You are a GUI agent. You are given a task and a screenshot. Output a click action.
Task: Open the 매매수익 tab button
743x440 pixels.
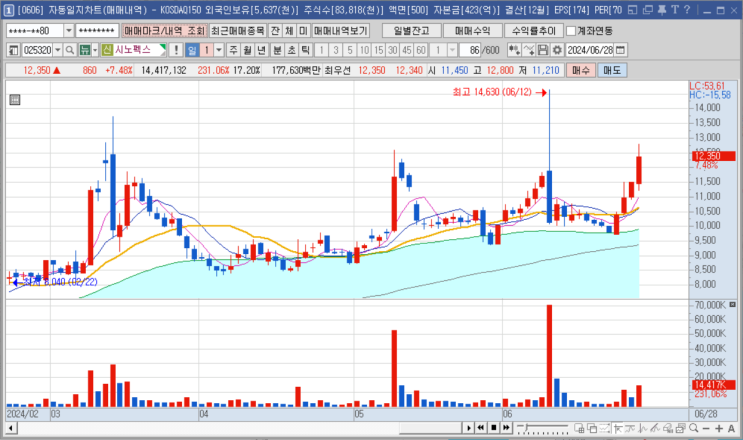click(472, 31)
